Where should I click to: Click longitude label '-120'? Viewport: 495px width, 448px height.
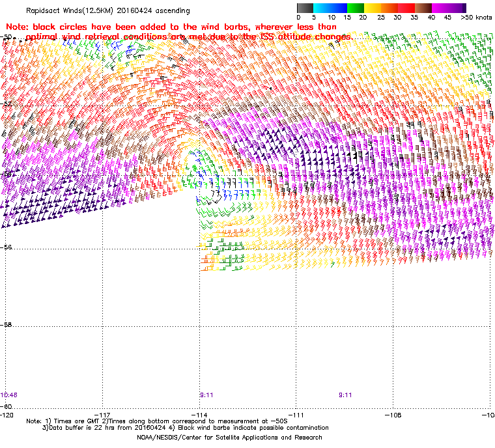7,415
